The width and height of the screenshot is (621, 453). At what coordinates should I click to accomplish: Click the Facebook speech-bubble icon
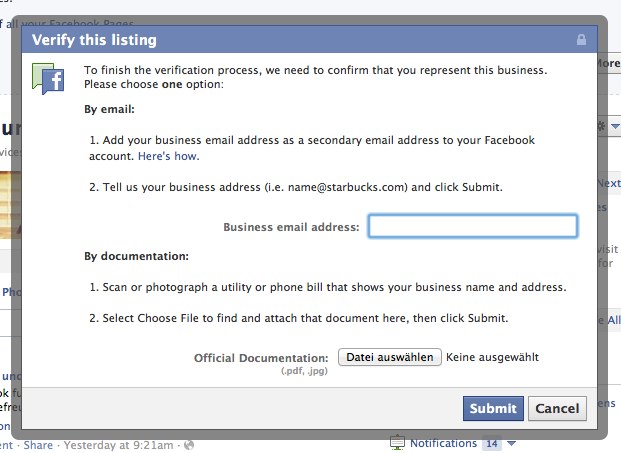click(48, 78)
